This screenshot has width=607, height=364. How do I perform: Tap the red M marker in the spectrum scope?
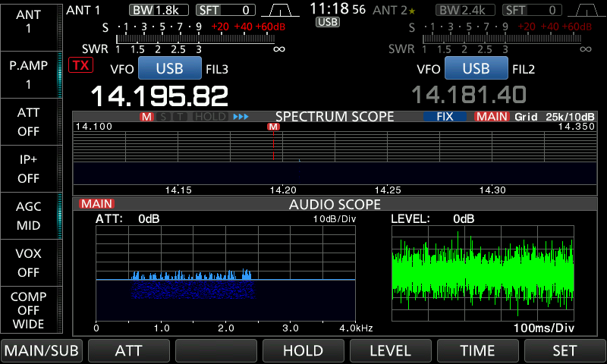(x=274, y=127)
